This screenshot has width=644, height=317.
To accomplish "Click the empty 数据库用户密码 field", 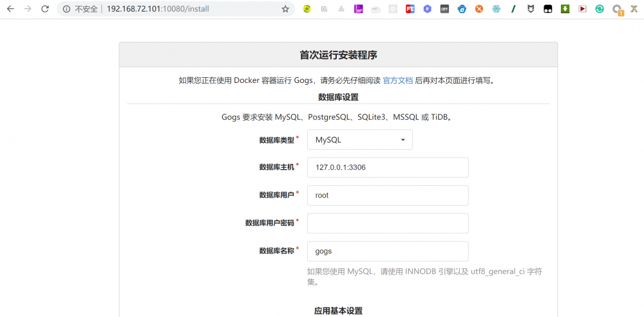I will click(x=388, y=223).
